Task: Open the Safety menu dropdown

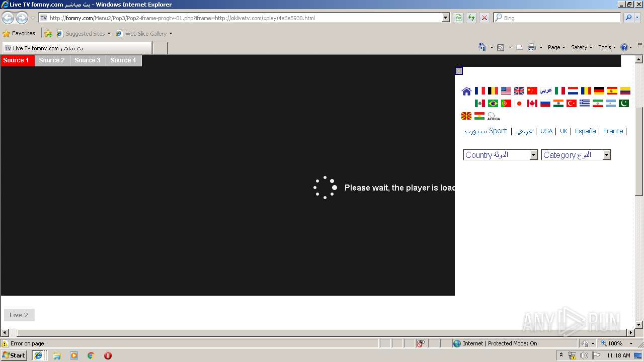Action: click(582, 47)
